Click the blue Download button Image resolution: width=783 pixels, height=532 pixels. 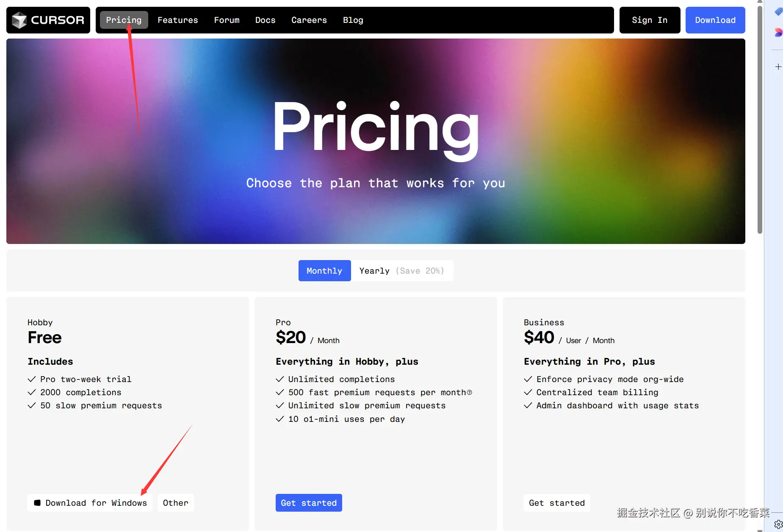point(715,20)
